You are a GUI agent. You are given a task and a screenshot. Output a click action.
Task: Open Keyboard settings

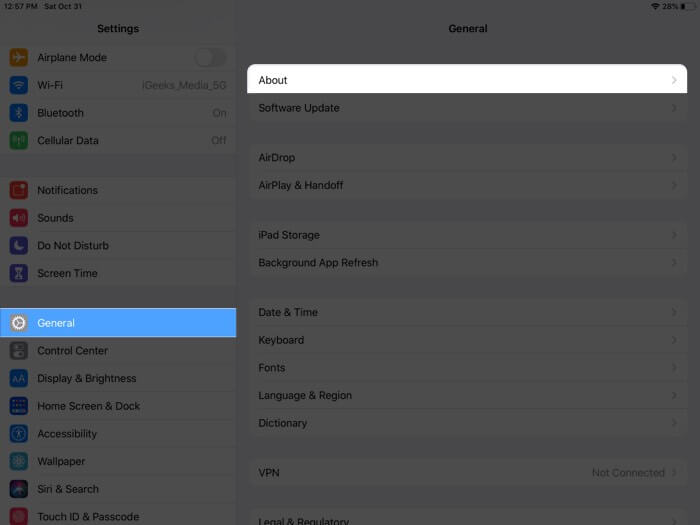[x=467, y=340]
